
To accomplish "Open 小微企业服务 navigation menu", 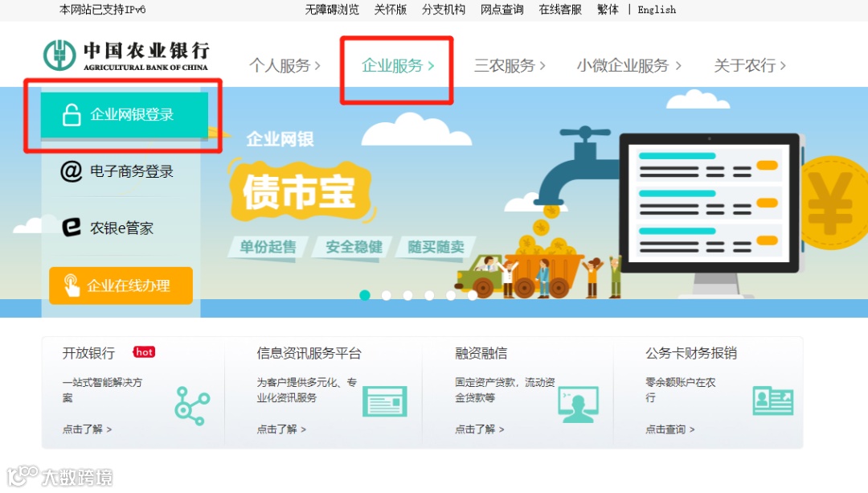I will point(628,65).
